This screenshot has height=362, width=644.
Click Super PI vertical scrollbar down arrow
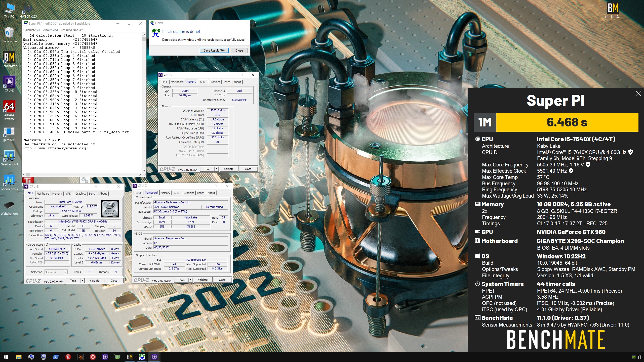[144, 170]
